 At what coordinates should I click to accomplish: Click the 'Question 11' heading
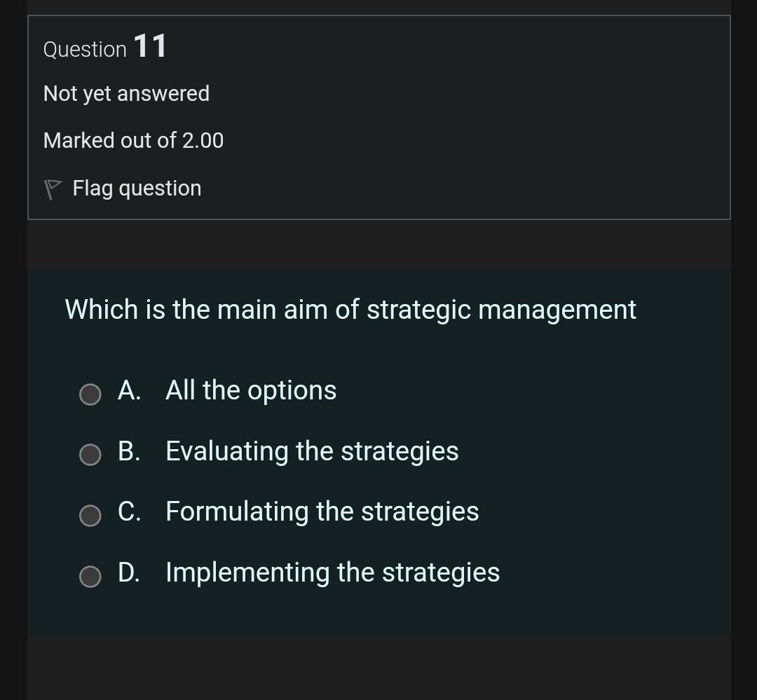click(104, 47)
